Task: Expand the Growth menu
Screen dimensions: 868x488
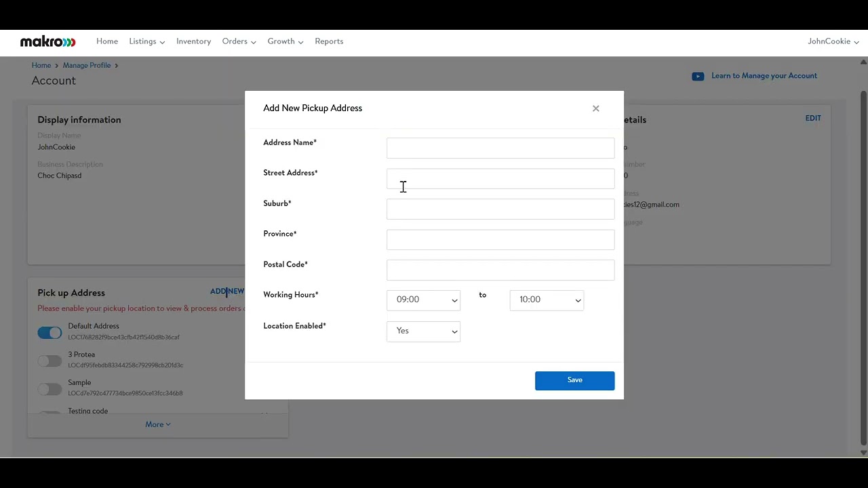Action: pos(285,41)
